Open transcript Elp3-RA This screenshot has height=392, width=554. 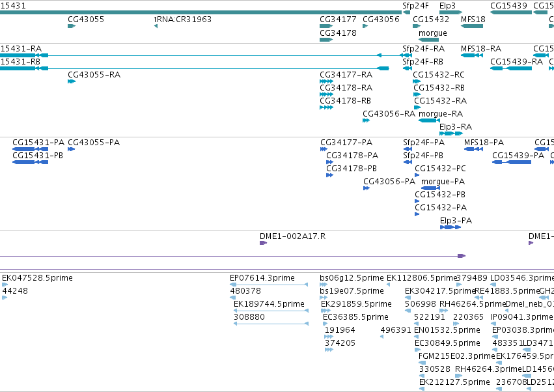pos(456,126)
